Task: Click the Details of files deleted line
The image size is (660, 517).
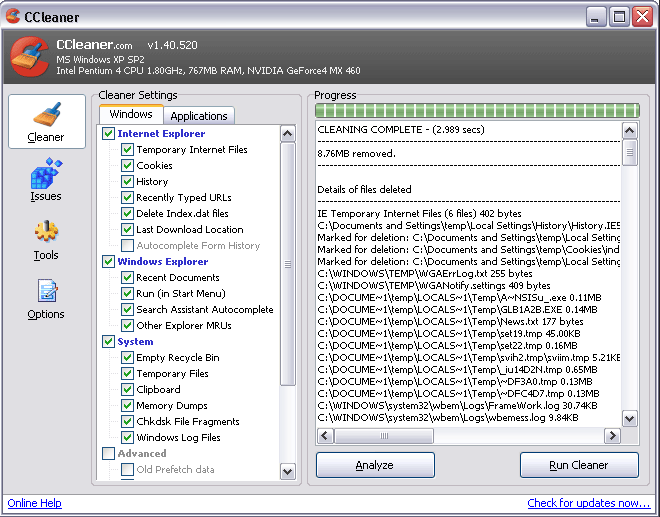Action: tap(364, 189)
